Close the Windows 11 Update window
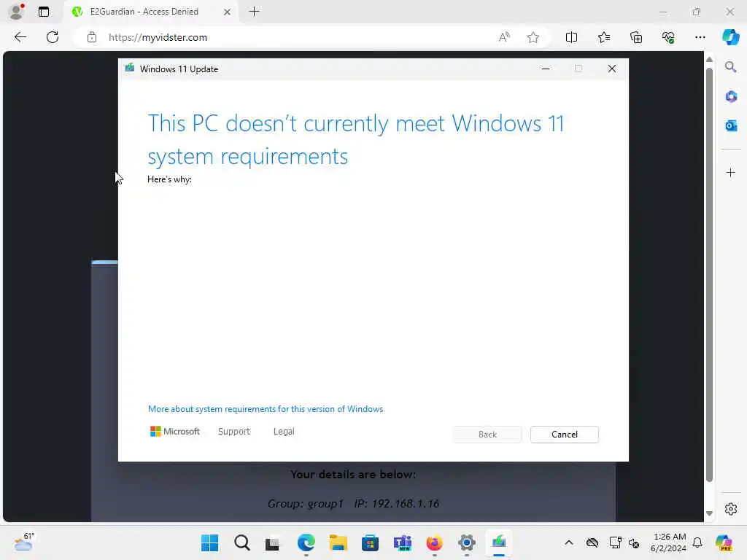This screenshot has height=560, width=747. (612, 69)
